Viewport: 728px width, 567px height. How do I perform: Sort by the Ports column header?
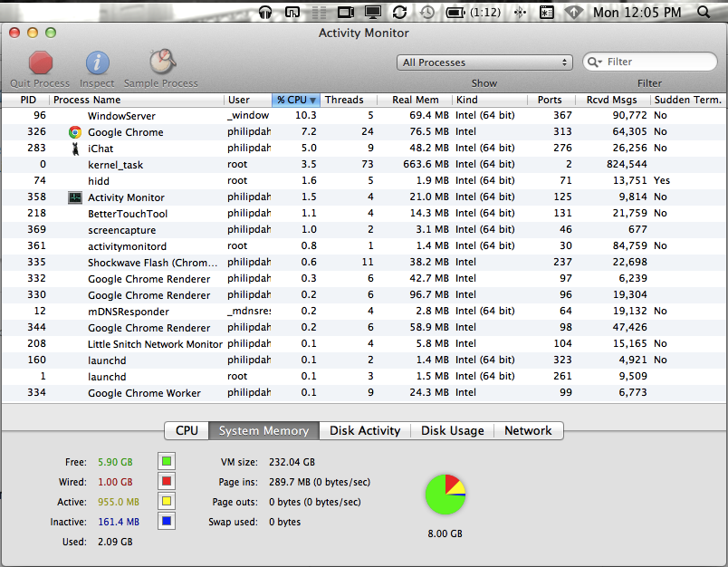click(551, 100)
